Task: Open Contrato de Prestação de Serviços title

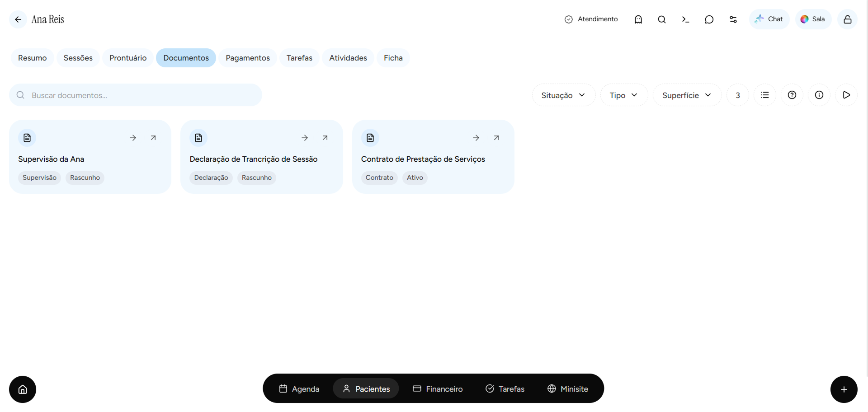Action: point(423,159)
